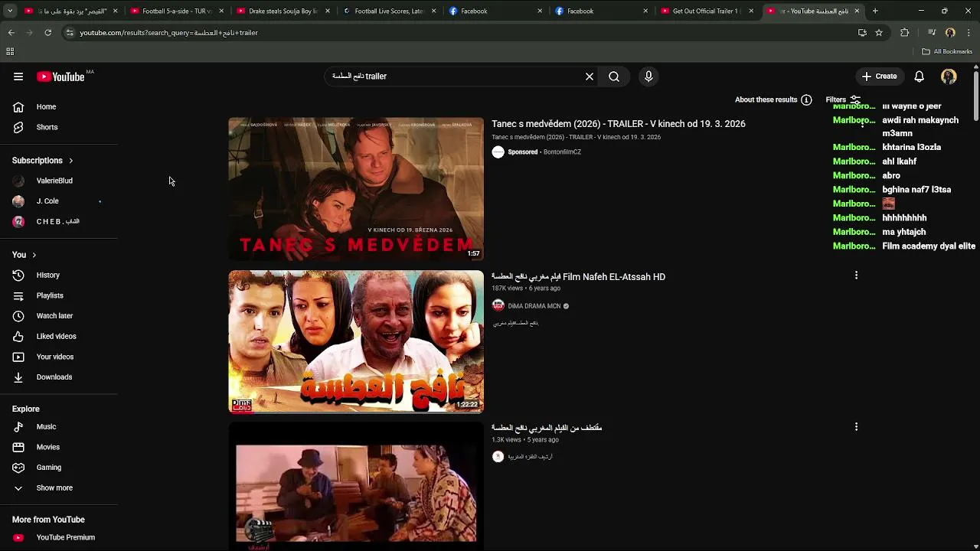
Task: Switch to first Facebook tab
Action: coord(494,11)
